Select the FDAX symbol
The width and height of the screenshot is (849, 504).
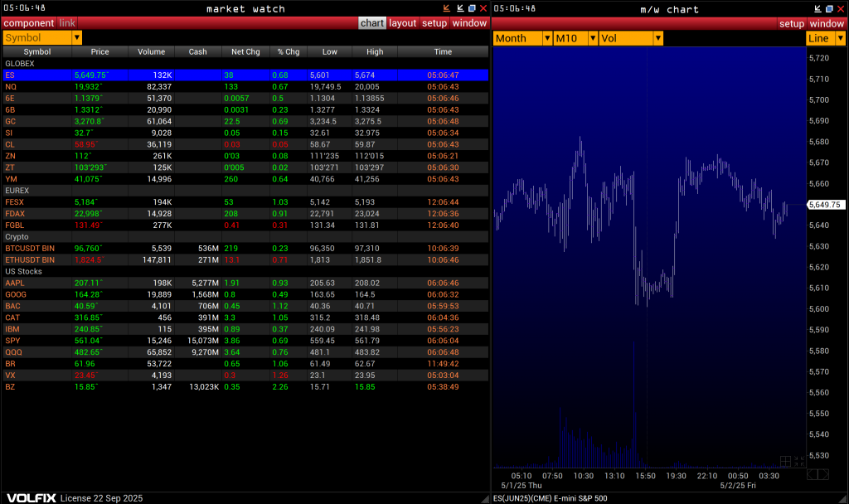[15, 214]
